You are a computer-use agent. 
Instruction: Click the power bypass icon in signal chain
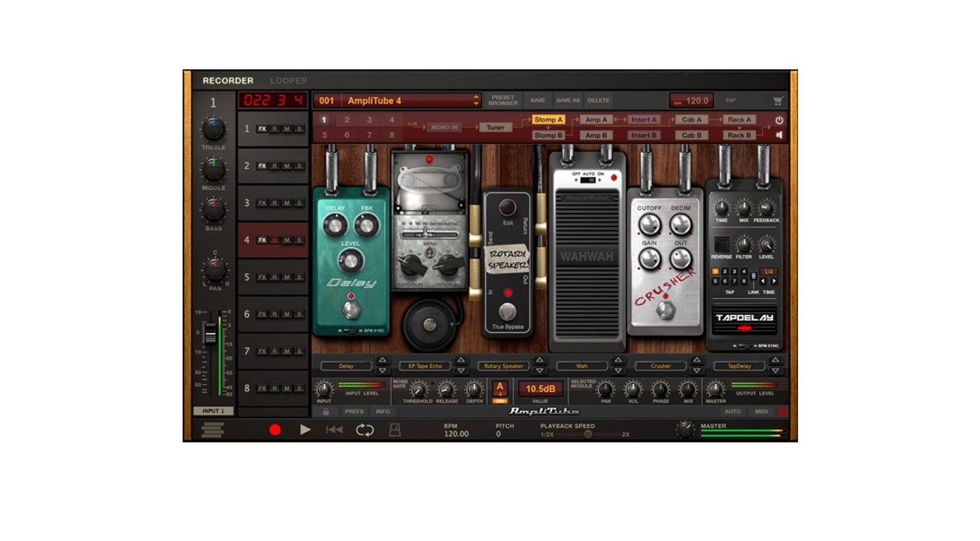(779, 120)
